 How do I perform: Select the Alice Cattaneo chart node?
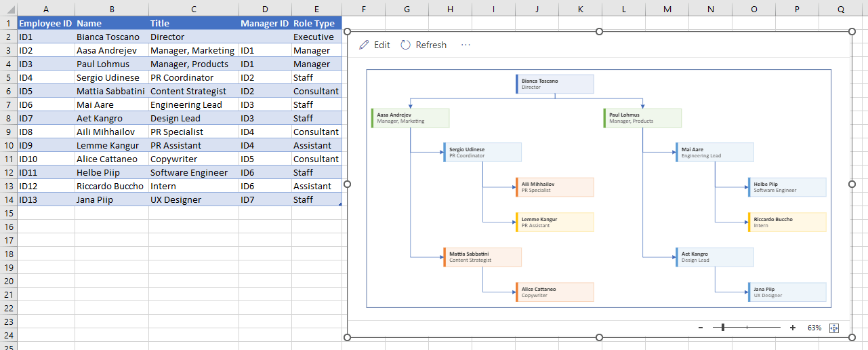(555, 292)
